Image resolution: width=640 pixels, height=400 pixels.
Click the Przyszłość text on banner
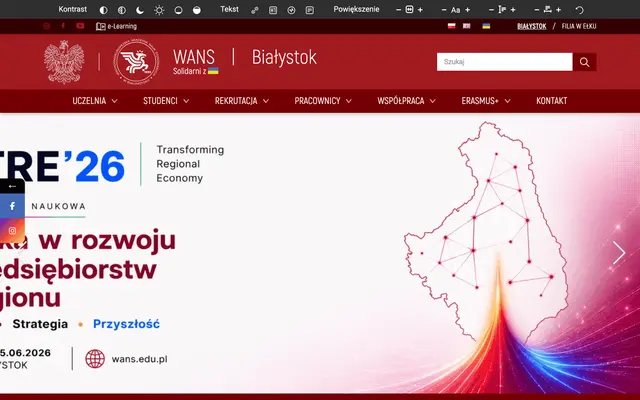127,324
